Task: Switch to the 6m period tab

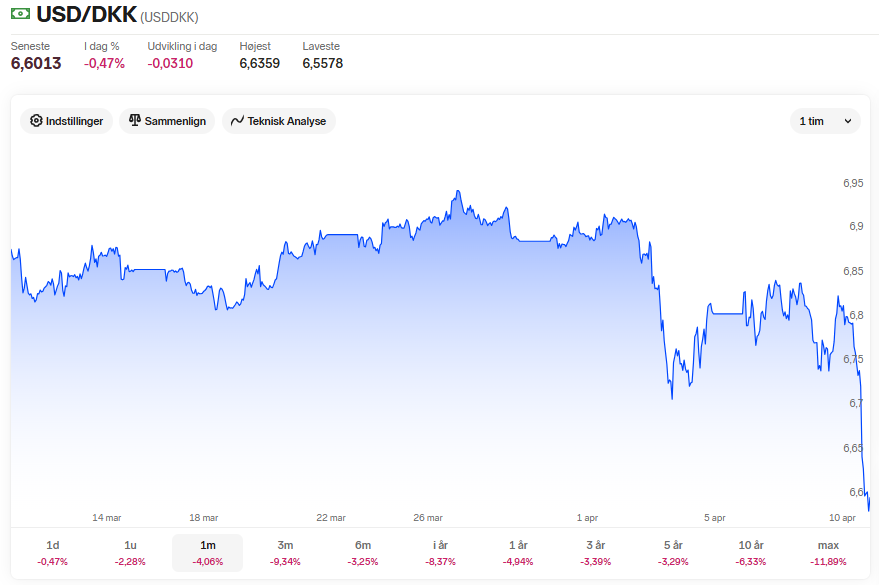Action: (363, 552)
